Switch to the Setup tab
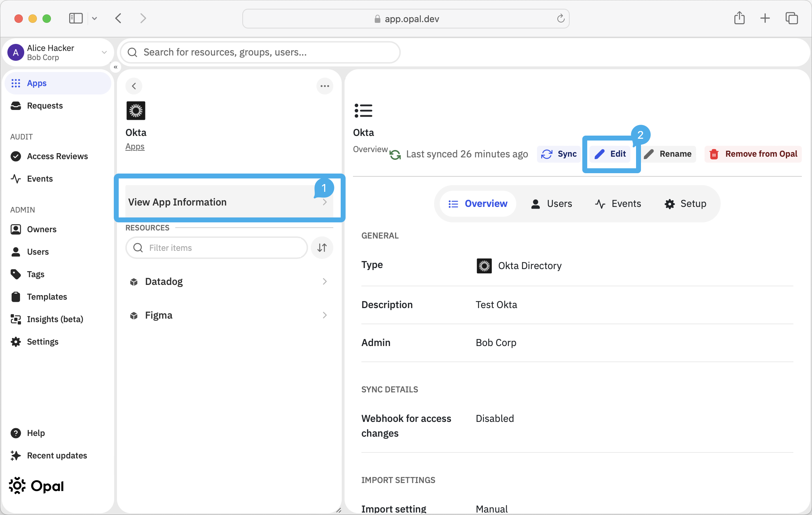 pos(685,204)
